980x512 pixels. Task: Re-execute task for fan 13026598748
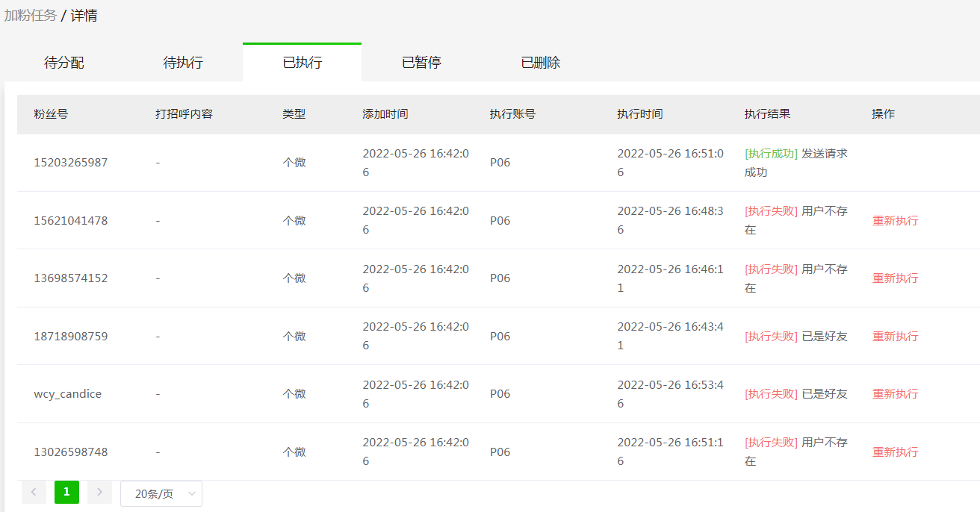tap(895, 452)
